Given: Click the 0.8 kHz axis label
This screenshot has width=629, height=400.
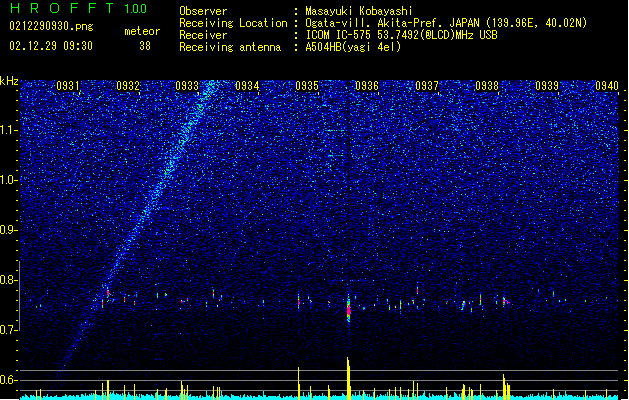Looking at the screenshot, I should pos(9,280).
